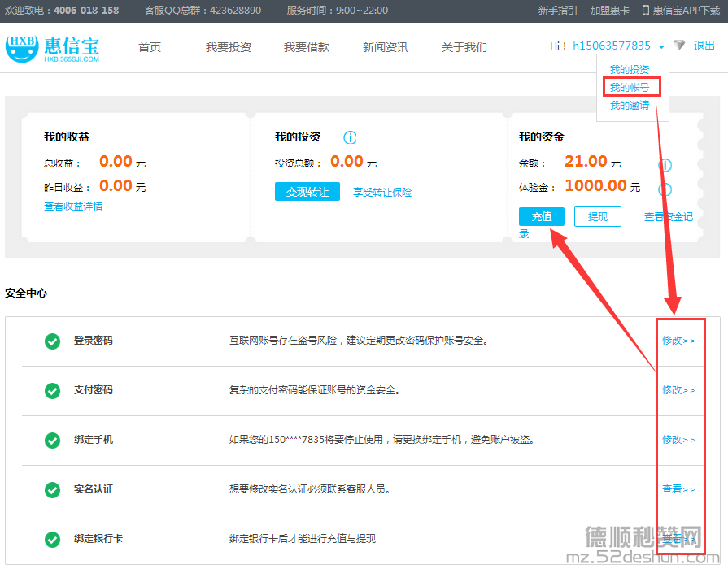Click the info icon next to 余额
The height and width of the screenshot is (569, 728).
tap(665, 165)
